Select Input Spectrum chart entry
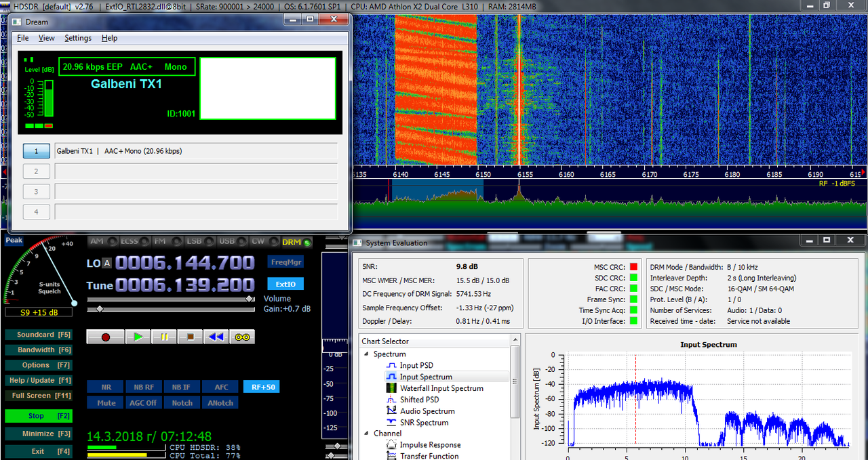The image size is (868, 460). 426,377
